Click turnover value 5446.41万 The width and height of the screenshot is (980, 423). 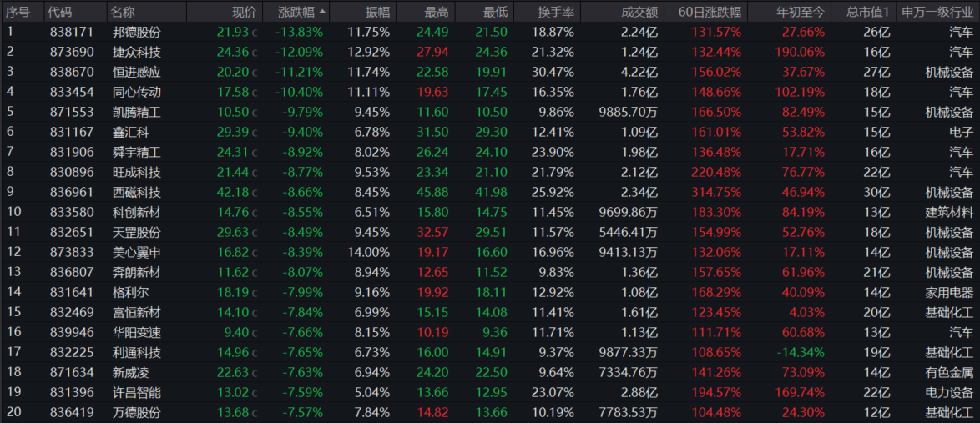pos(628,232)
